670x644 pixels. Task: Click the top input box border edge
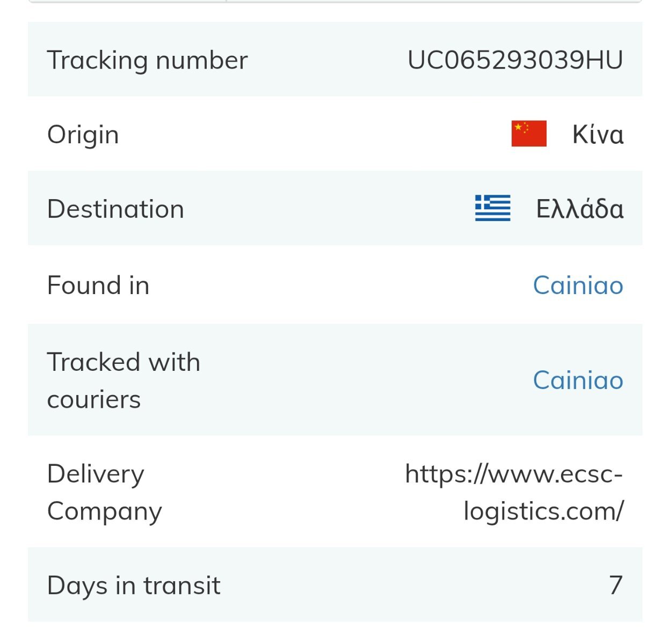(x=335, y=2)
